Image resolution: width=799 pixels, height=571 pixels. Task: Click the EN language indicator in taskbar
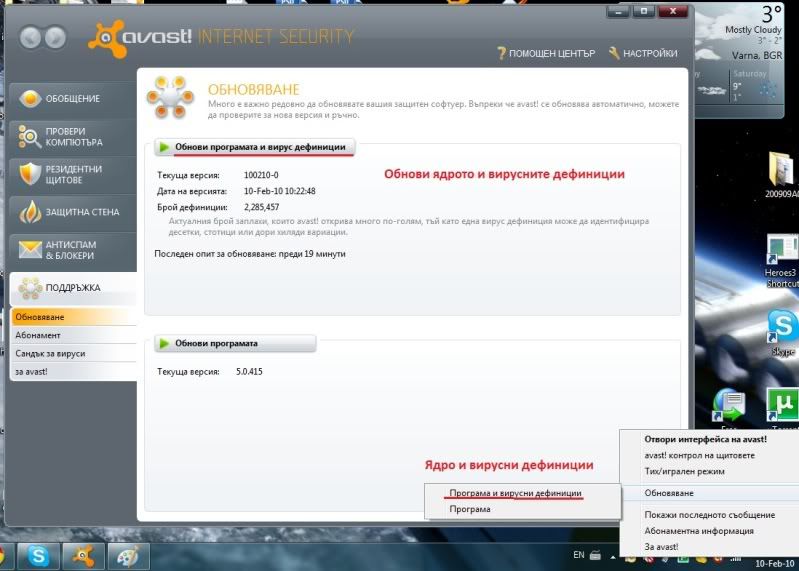coord(579,555)
